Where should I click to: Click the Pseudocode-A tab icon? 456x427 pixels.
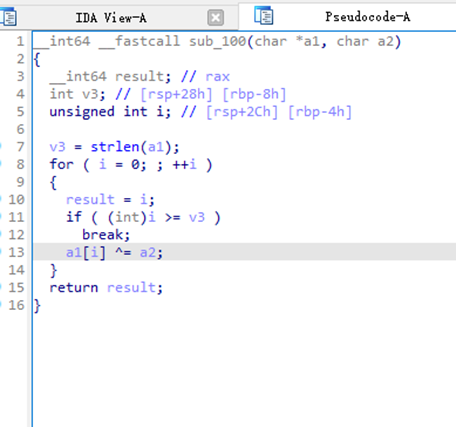[x=263, y=16]
